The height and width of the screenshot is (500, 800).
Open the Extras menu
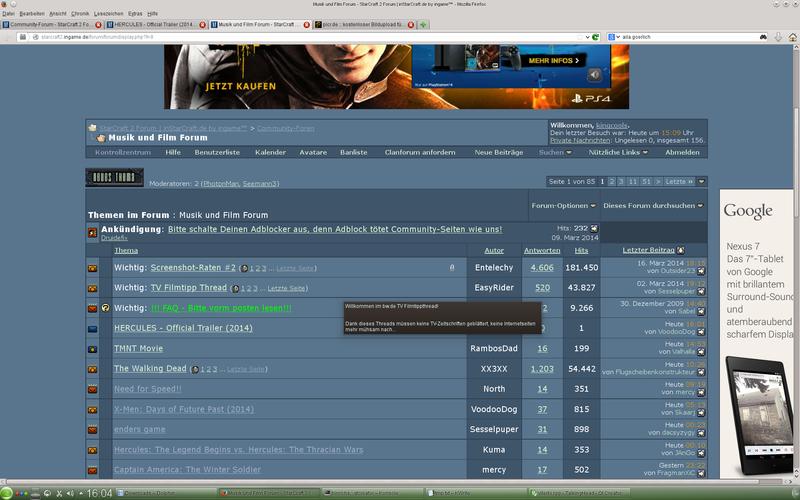coord(135,13)
